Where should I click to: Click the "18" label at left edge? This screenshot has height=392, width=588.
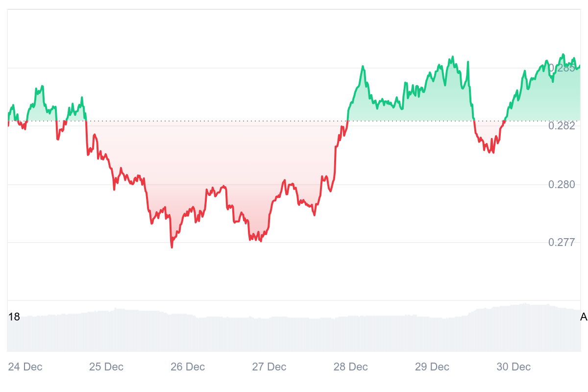point(14,317)
